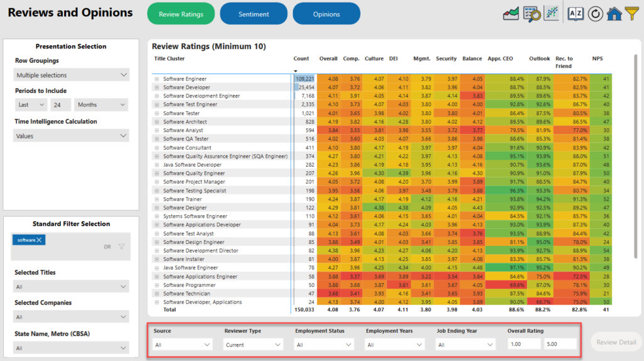
Task: Toggle the OR filter logic
Action: (x=108, y=247)
